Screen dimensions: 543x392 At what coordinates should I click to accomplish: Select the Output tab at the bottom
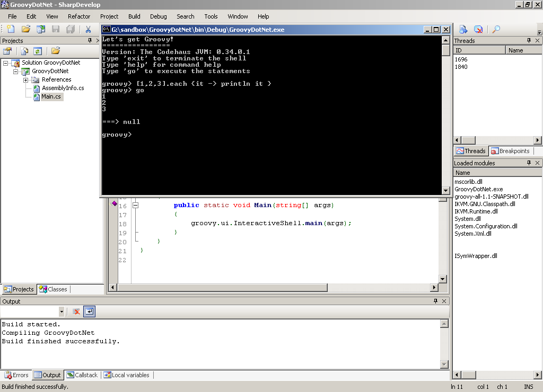coord(48,375)
